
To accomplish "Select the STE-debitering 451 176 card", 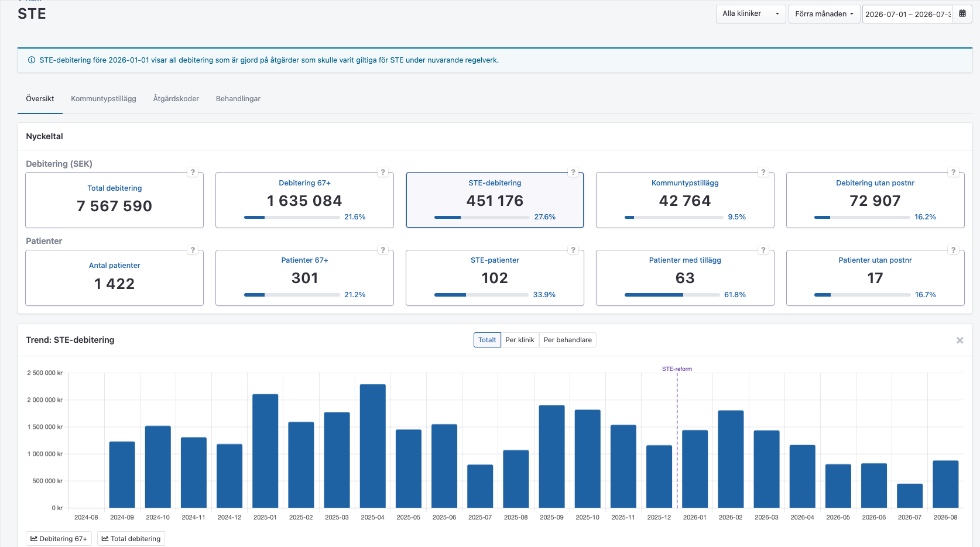I will click(x=495, y=200).
